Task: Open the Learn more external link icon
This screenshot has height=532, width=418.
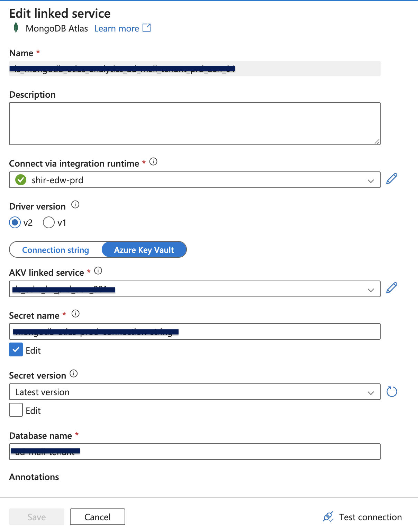Action: pyautogui.click(x=147, y=28)
